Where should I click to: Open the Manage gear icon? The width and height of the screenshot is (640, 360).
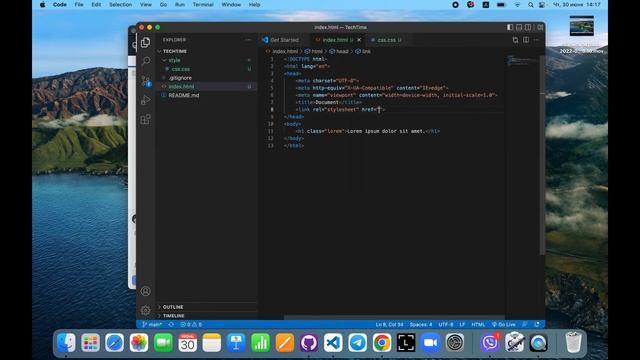pyautogui.click(x=146, y=310)
